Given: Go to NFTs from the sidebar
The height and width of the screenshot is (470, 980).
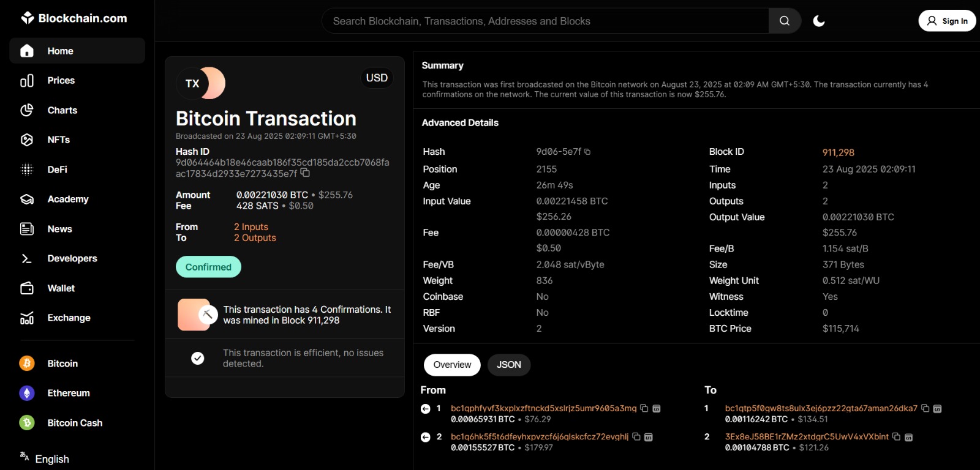Looking at the screenshot, I should 59,140.
